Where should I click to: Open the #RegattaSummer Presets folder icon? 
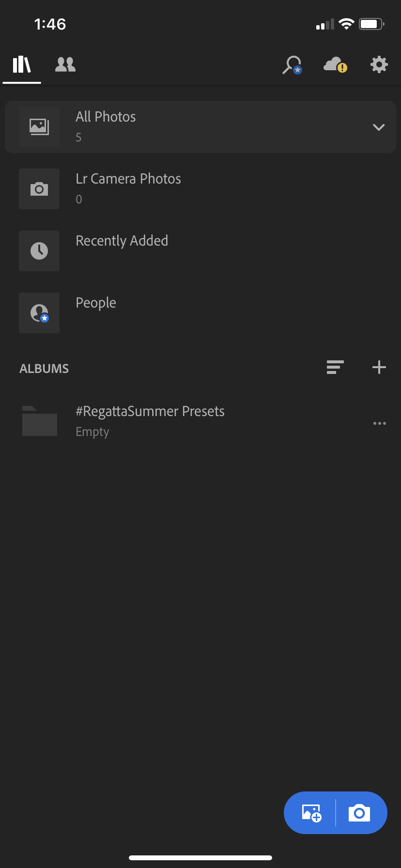pyautogui.click(x=40, y=421)
